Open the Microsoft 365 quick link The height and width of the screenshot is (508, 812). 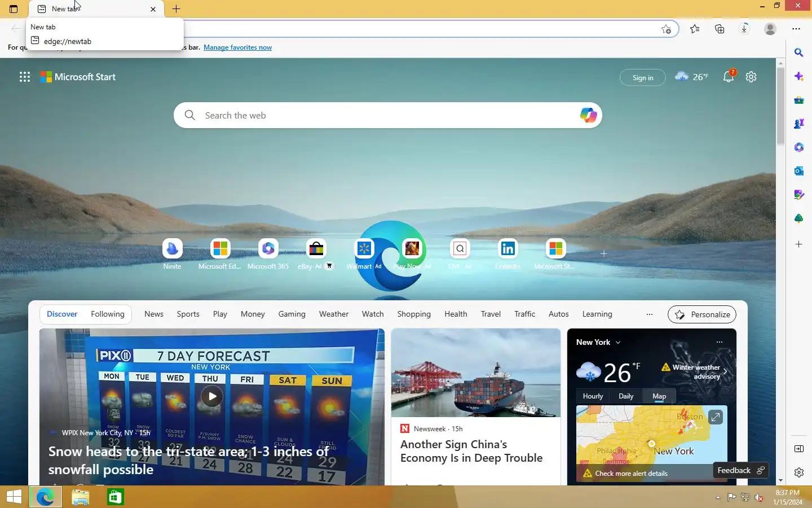point(268,253)
